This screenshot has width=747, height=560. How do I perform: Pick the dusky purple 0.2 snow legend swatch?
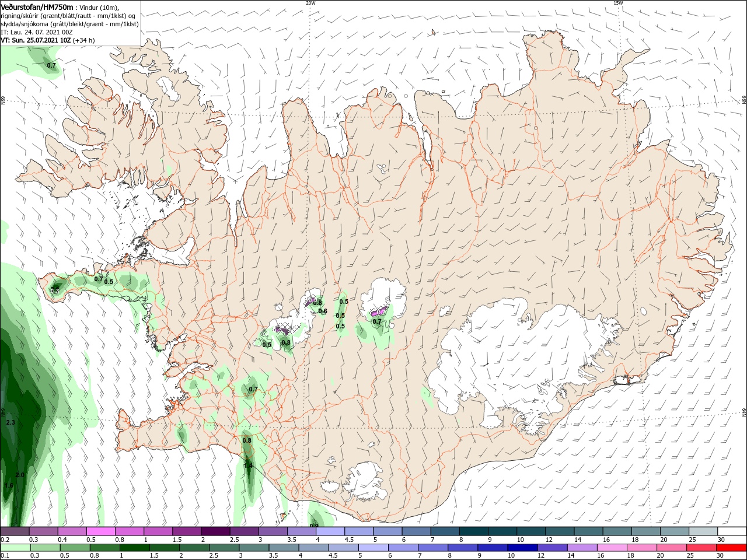point(15,531)
